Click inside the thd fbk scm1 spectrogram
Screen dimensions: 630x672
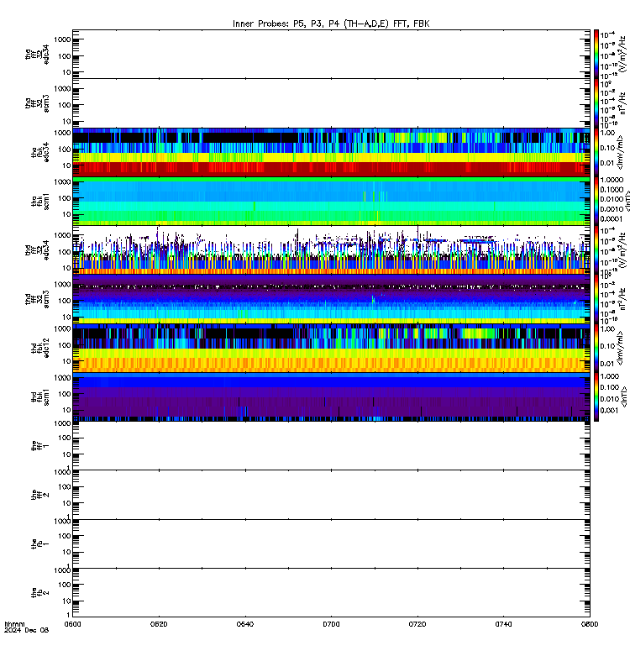click(331, 396)
